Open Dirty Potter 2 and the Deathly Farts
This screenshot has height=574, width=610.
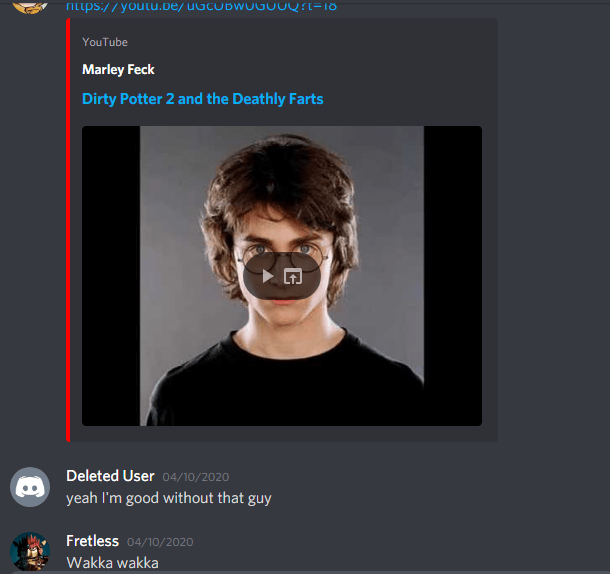(x=203, y=99)
